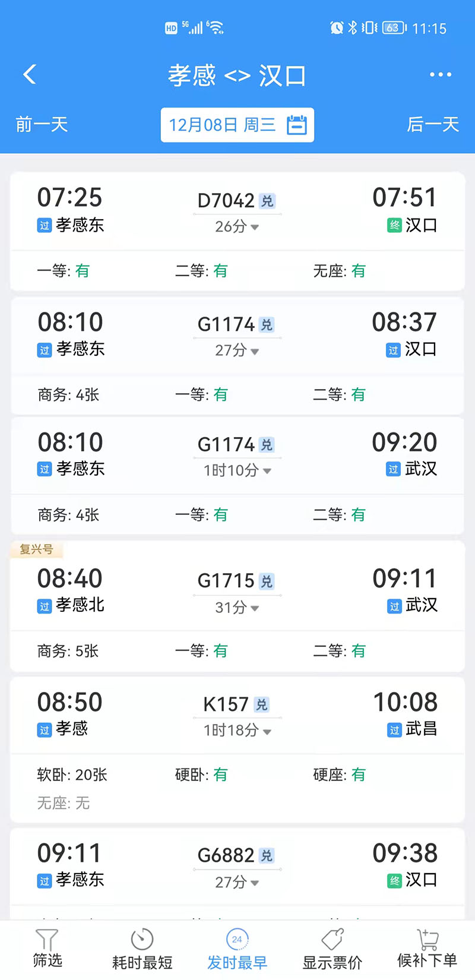Switch to 显示票价 tab

coord(332,962)
